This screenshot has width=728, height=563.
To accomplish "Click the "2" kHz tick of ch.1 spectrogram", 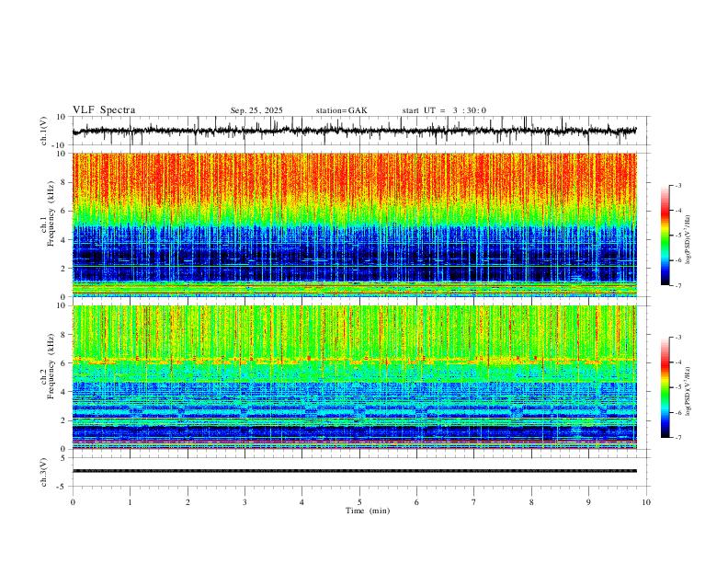I will [64, 269].
